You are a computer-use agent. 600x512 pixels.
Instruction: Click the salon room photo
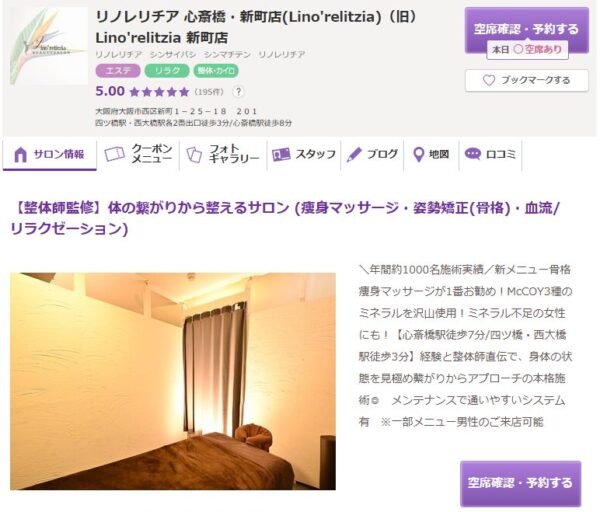[x=173, y=381]
